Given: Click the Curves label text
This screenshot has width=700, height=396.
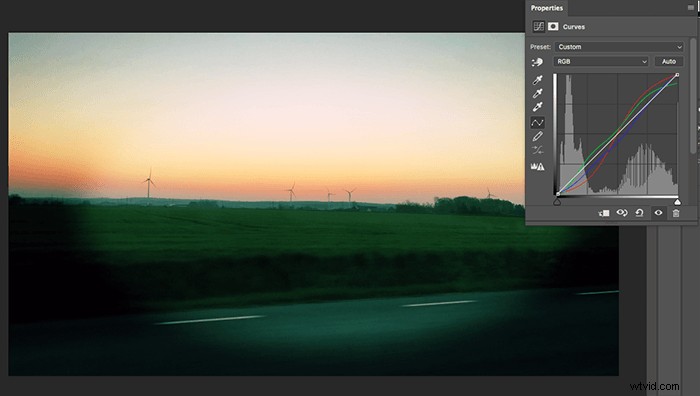Looking at the screenshot, I should coord(574,27).
